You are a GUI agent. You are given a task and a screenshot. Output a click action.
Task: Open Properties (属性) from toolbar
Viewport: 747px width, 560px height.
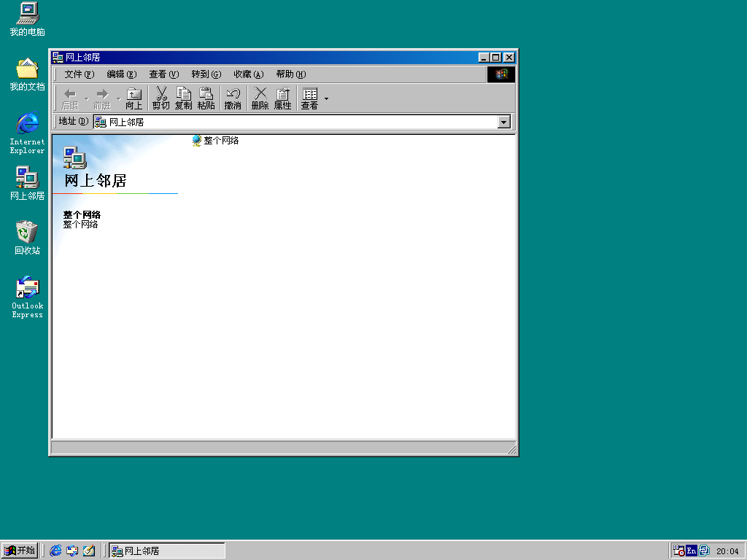[282, 98]
